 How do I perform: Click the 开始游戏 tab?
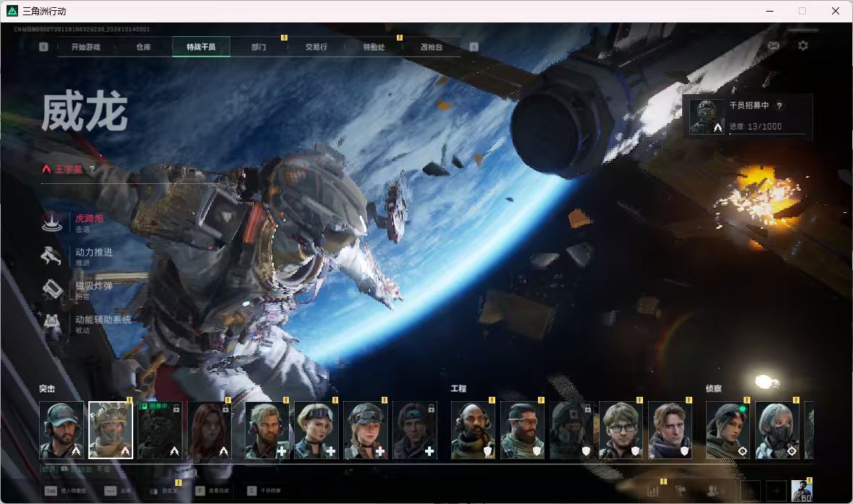tap(86, 47)
